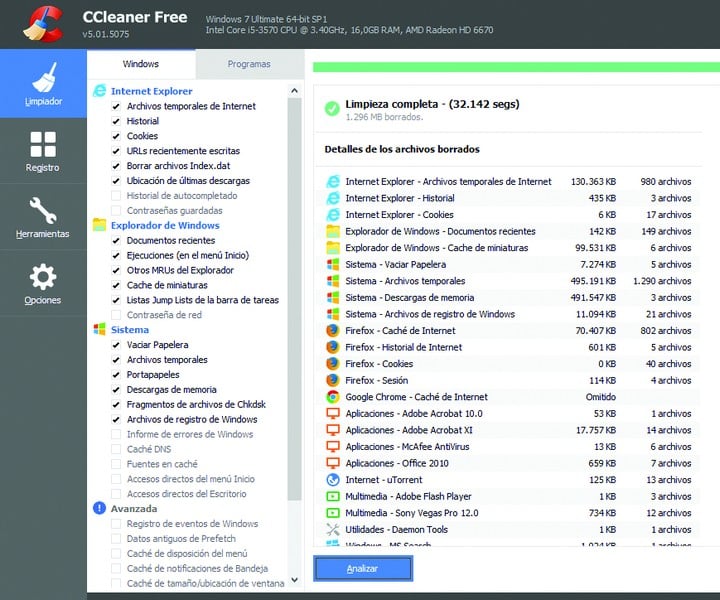Select Herramientas label in sidebar
Image resolution: width=720 pixels, height=600 pixels.
pos(42,234)
